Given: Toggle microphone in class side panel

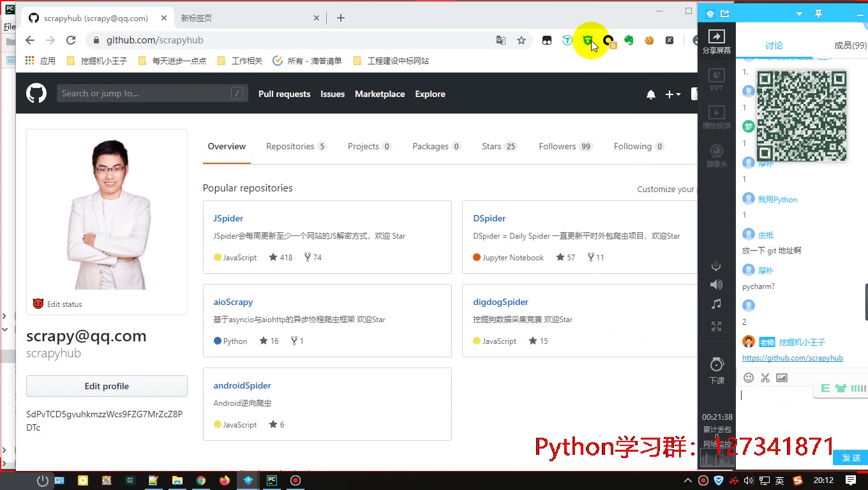Looking at the screenshot, I should click(x=716, y=266).
